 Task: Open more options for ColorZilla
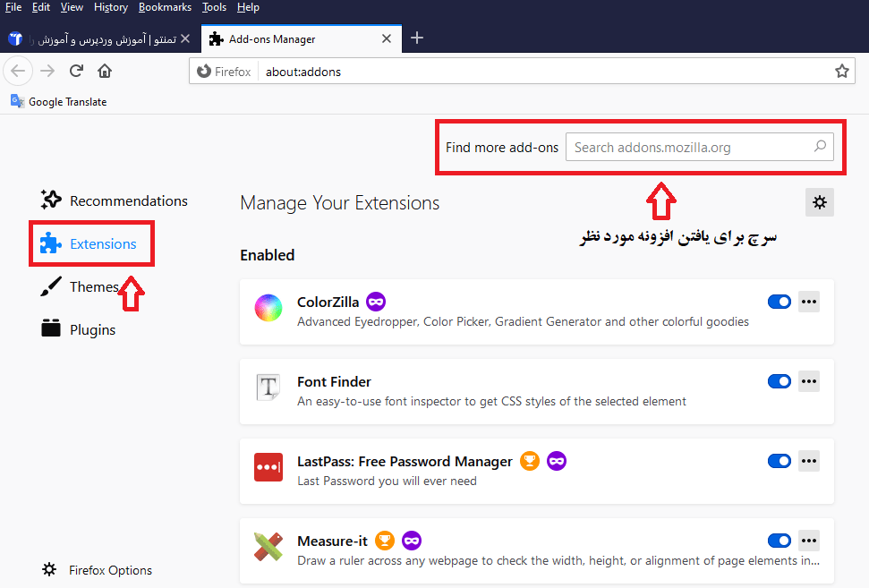click(x=809, y=302)
